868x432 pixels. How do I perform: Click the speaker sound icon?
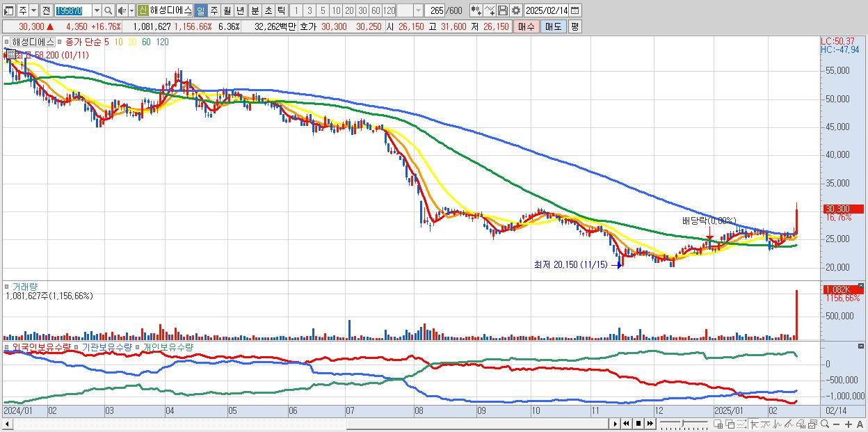click(122, 10)
